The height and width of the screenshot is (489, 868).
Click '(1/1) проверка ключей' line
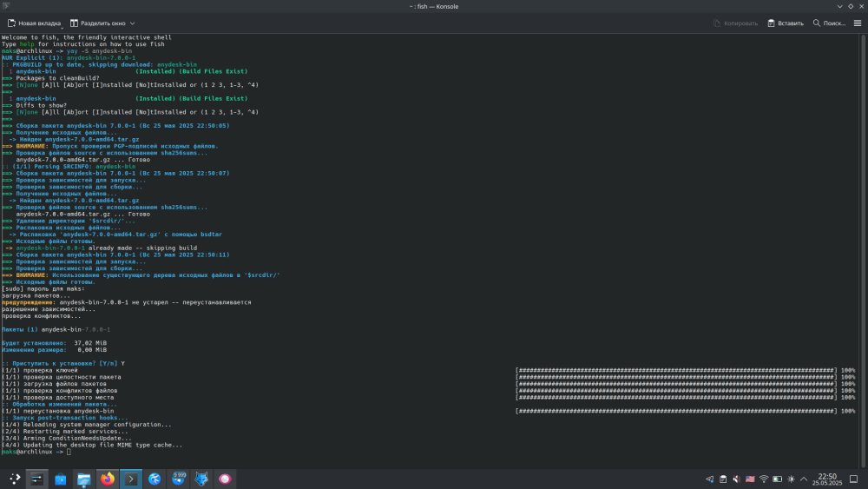[x=40, y=370]
